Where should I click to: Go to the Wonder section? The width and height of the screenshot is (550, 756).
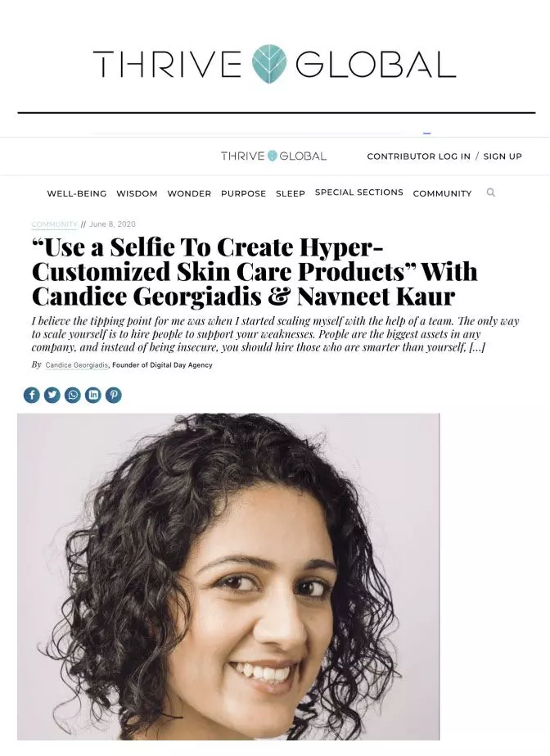tap(189, 193)
